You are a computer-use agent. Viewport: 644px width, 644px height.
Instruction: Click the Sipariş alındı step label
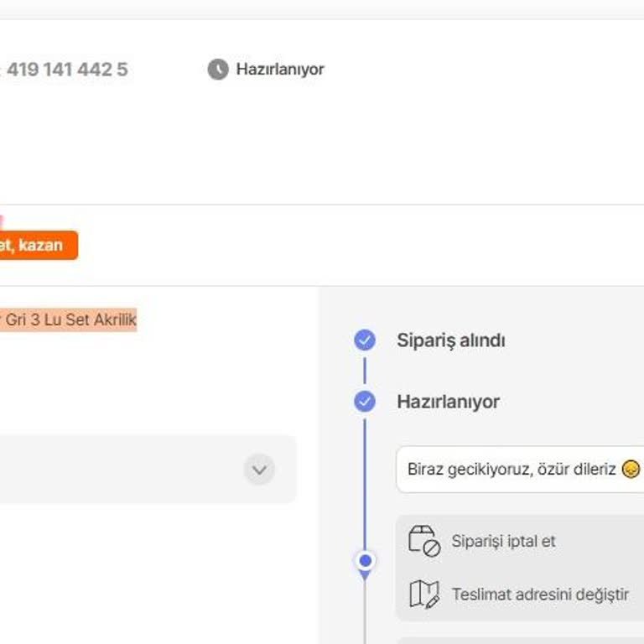[x=451, y=340]
